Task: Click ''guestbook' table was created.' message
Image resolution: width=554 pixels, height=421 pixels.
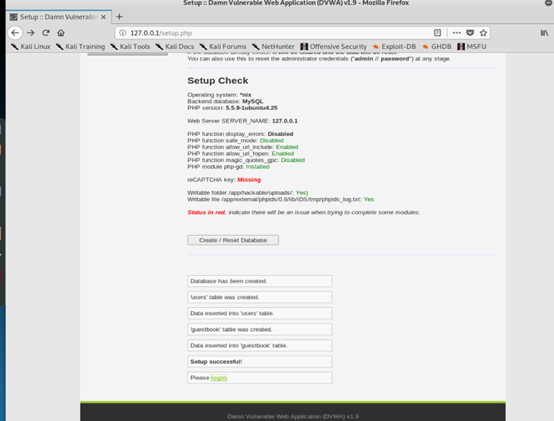Action: 260,330
